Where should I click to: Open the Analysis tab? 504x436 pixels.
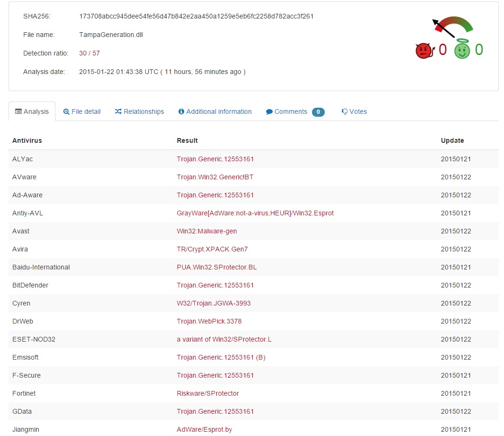click(x=32, y=111)
